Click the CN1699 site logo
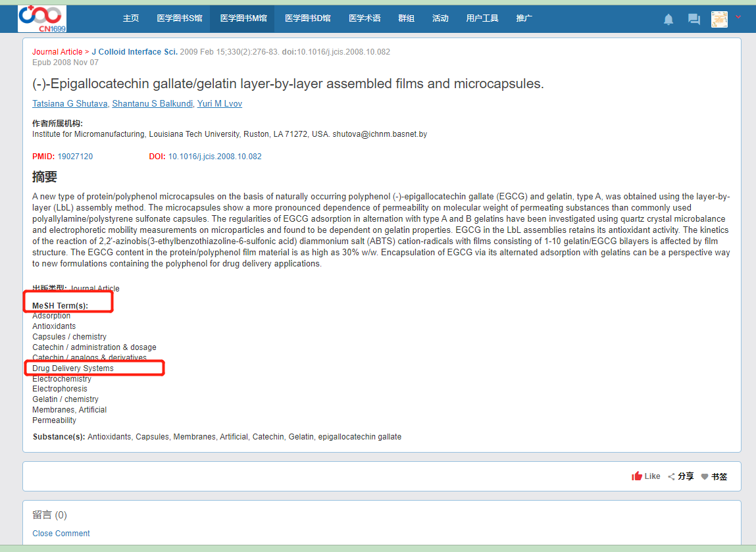Screen dimensions: 756x552 (x=42, y=18)
